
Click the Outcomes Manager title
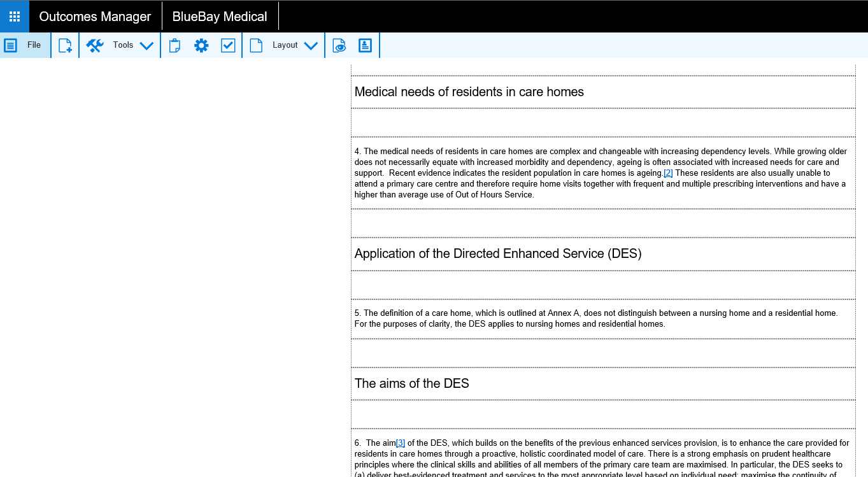click(96, 17)
